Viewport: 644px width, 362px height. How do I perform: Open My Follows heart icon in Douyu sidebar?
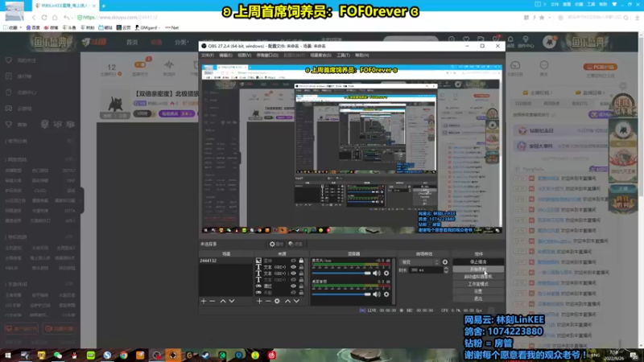click(9, 60)
